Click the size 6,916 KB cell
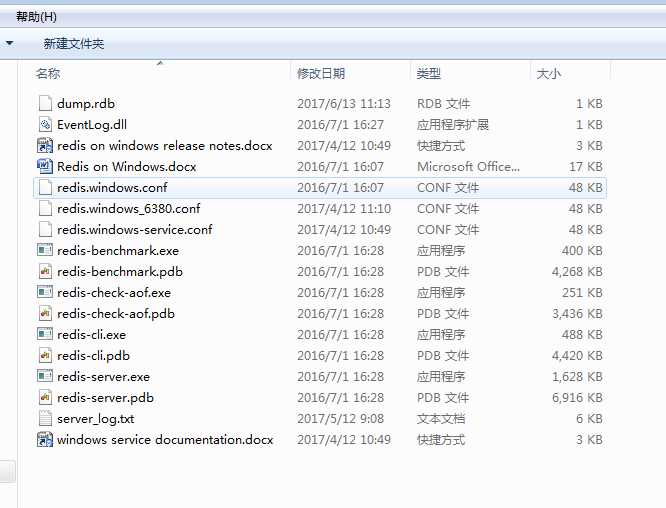Image resolution: width=666 pixels, height=508 pixels. point(577,398)
